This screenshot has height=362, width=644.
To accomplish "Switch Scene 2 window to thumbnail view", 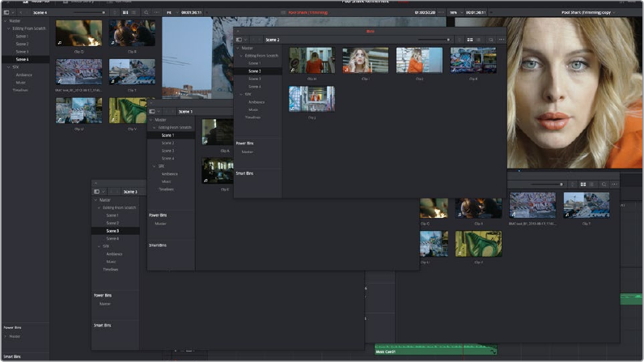I will pos(470,40).
